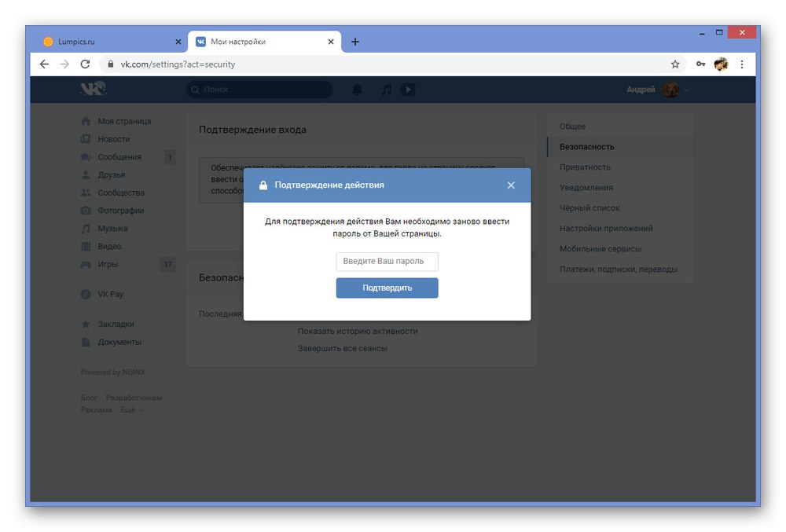Select Чёрный список settings section
786x532 pixels.
click(621, 208)
